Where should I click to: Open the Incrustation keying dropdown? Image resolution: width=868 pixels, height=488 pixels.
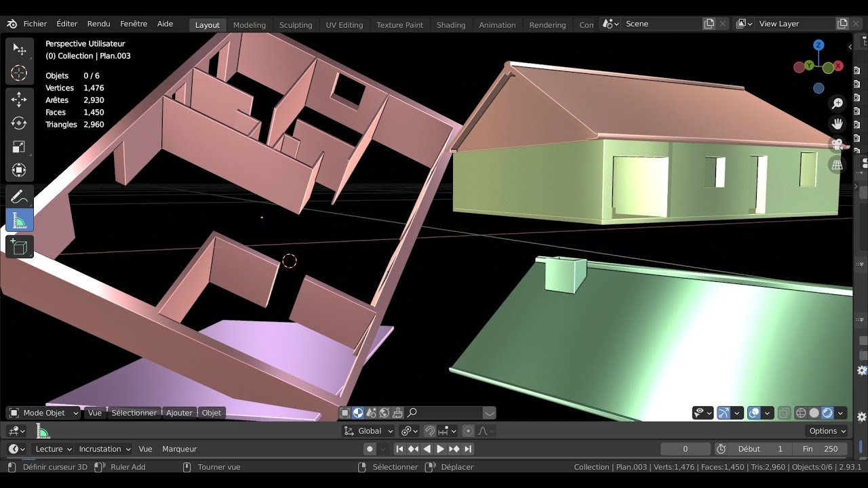coord(104,449)
